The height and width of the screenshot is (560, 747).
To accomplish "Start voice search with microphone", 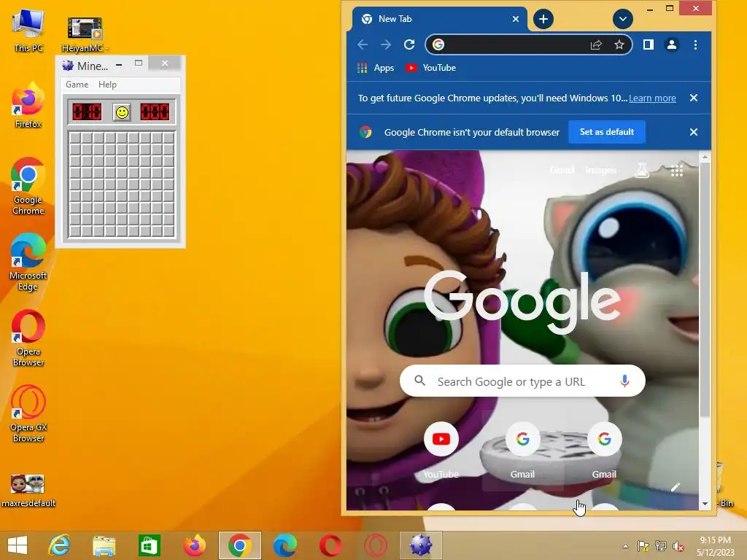I will [x=624, y=381].
